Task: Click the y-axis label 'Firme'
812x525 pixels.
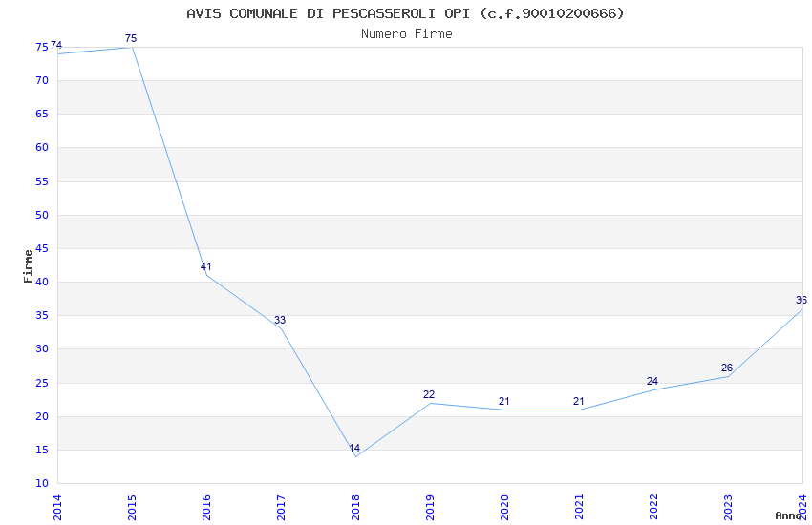Action: click(x=28, y=266)
